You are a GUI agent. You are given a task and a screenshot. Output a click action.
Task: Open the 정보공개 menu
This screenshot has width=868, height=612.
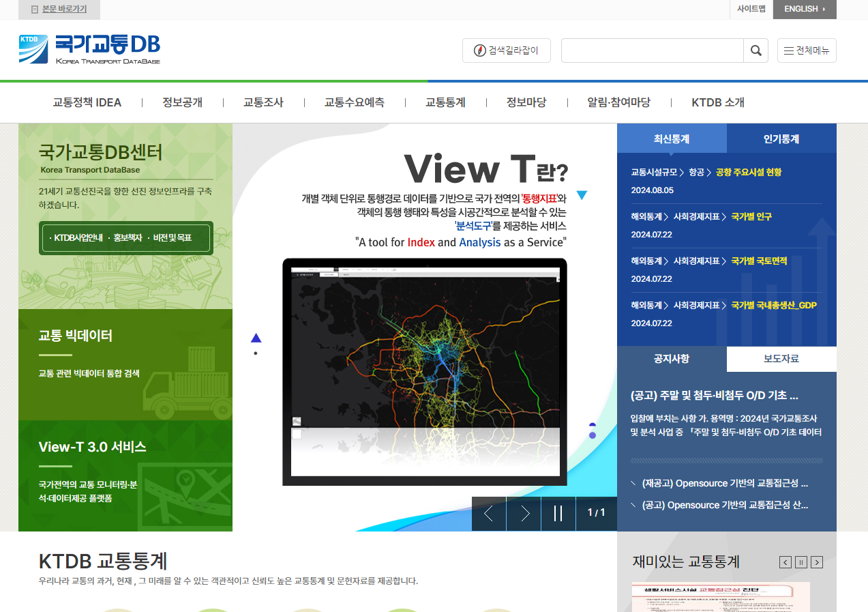(182, 102)
